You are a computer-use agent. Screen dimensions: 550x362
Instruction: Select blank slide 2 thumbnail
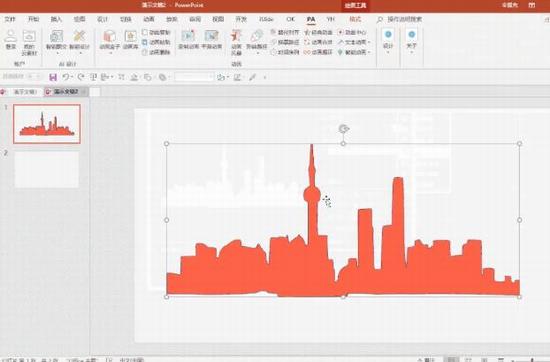coord(47,170)
